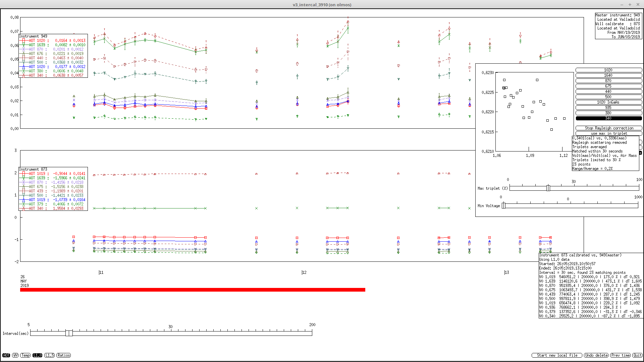Click Instrument 949 legend row AOT 500
The height and width of the screenshot is (362, 644).
[x=53, y=62]
